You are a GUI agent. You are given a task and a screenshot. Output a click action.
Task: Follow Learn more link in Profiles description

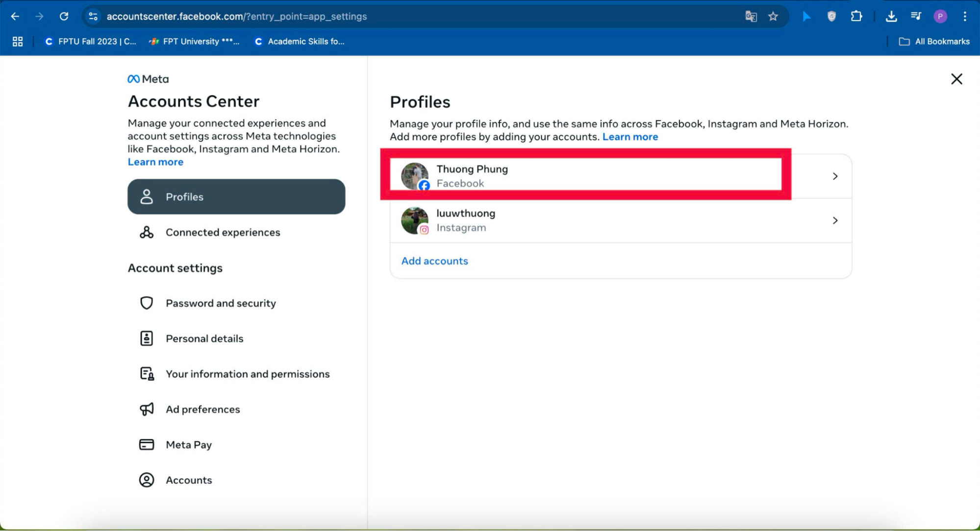point(630,137)
